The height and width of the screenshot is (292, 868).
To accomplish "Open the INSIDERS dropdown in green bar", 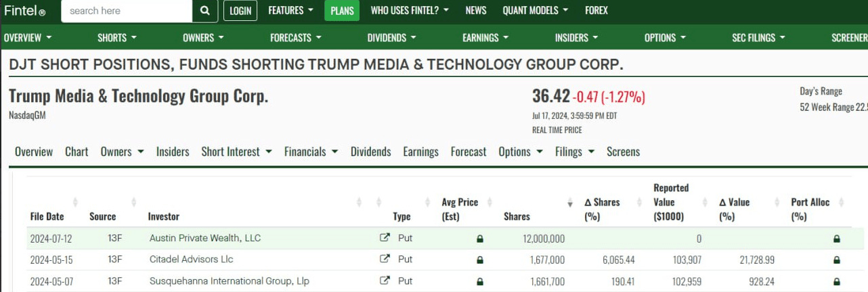I will click(x=576, y=38).
